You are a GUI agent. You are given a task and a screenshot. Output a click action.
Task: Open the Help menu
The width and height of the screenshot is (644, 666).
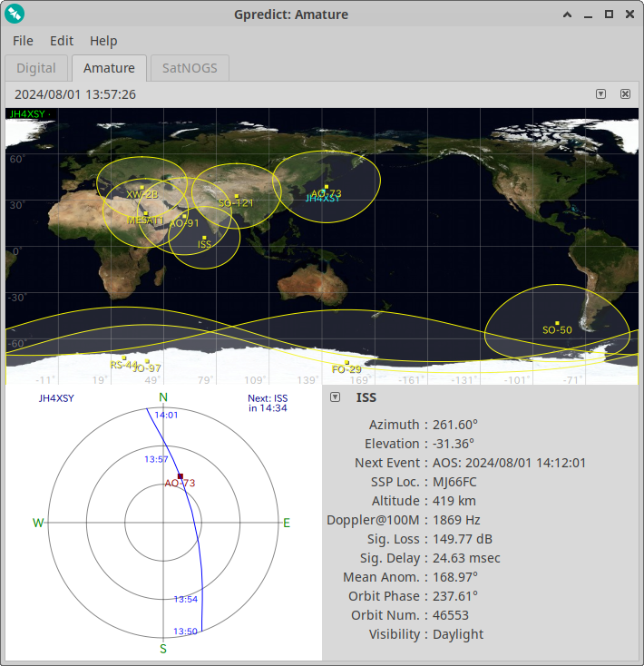pos(103,41)
